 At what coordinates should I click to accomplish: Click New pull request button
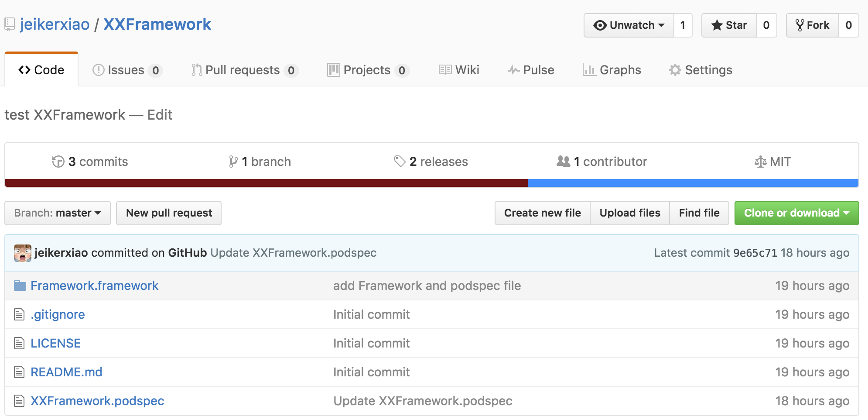[169, 213]
